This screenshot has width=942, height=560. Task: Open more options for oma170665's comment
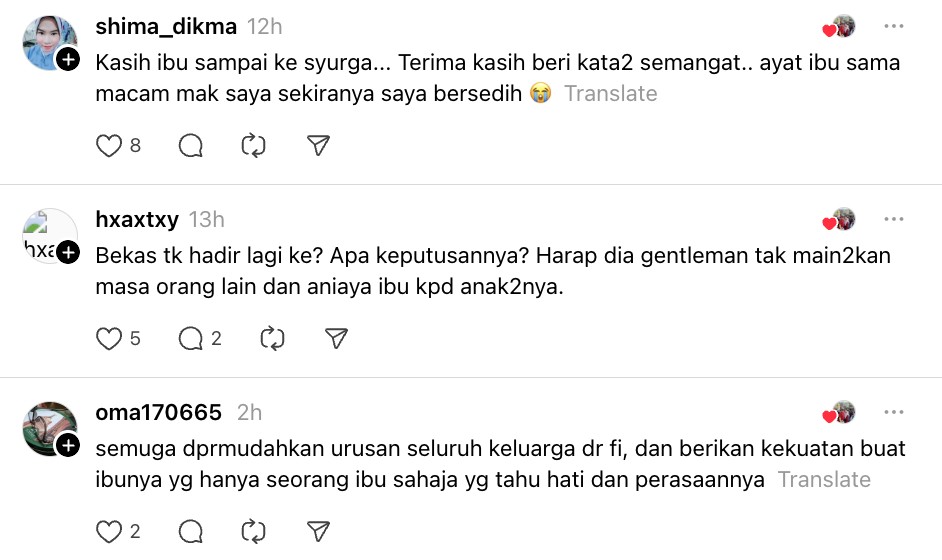pyautogui.click(x=893, y=412)
